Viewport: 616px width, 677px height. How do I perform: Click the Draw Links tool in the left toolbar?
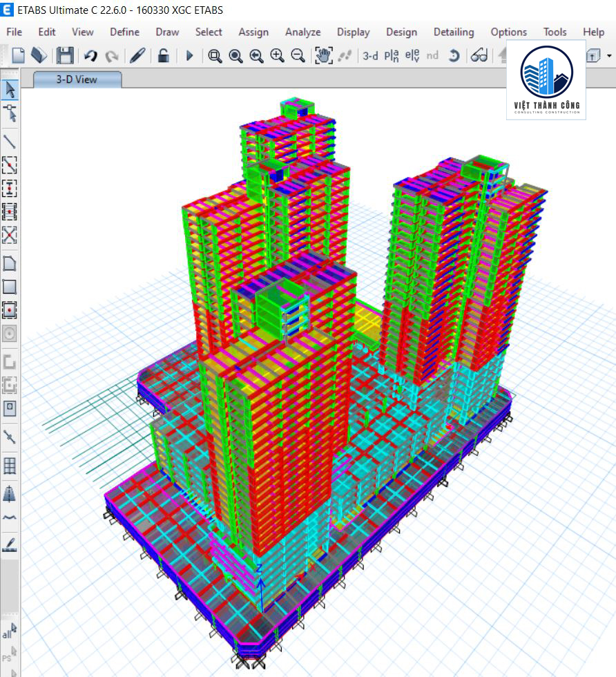coord(10,437)
